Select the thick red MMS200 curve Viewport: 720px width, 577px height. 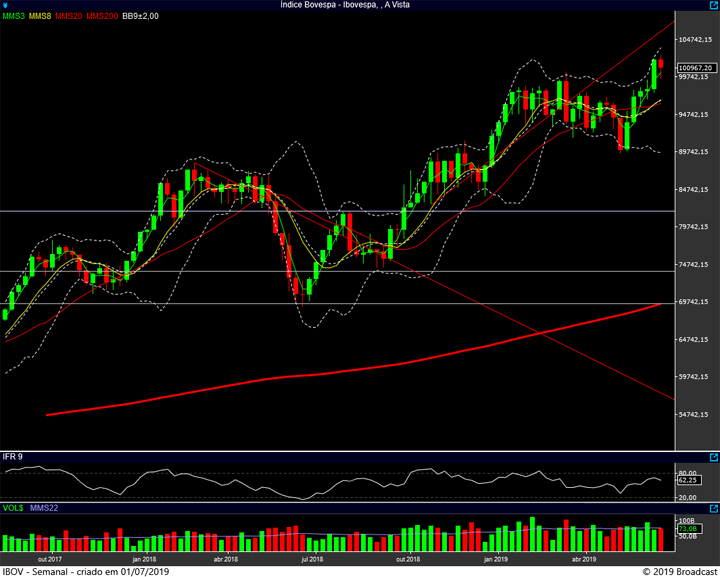(300, 376)
